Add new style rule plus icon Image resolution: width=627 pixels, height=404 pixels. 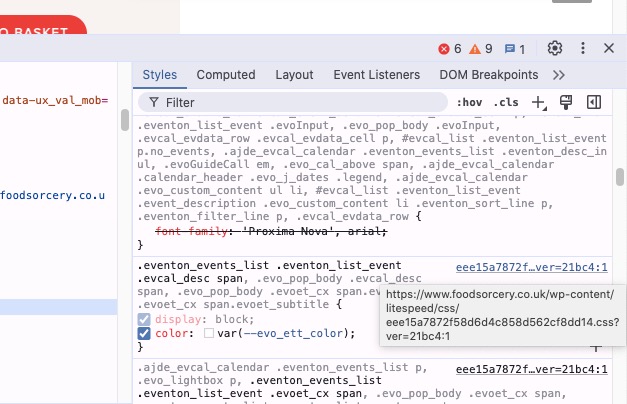tap(539, 102)
